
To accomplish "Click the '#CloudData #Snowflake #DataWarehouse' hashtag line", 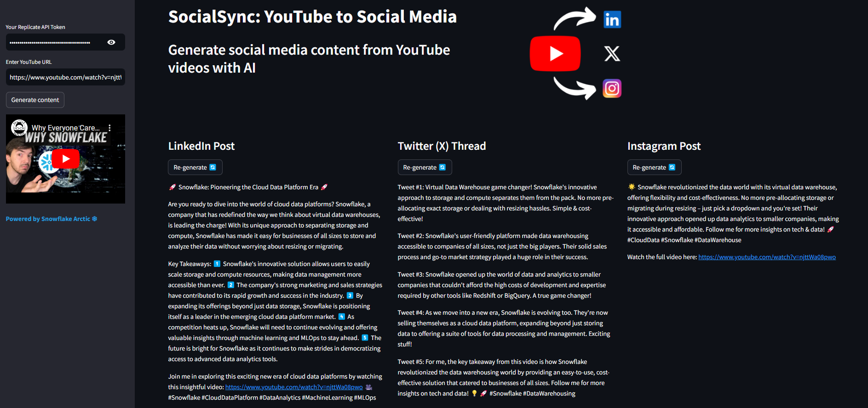I will (x=684, y=240).
